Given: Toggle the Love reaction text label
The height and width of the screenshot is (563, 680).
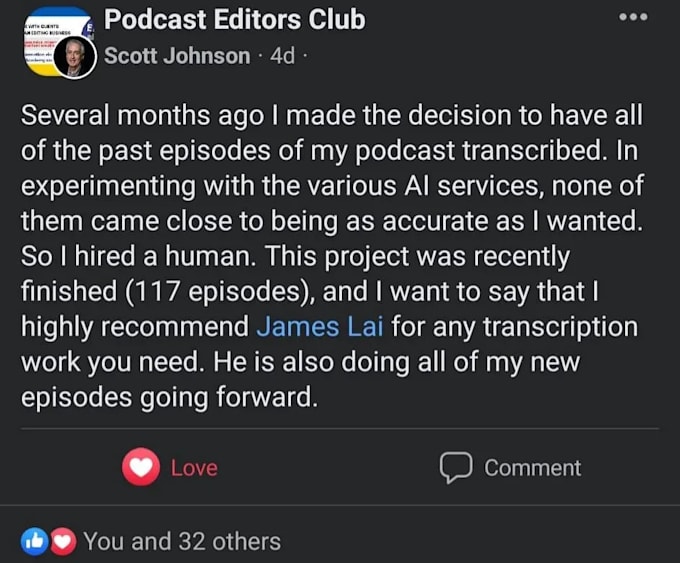Looking at the screenshot, I should pos(194,468).
